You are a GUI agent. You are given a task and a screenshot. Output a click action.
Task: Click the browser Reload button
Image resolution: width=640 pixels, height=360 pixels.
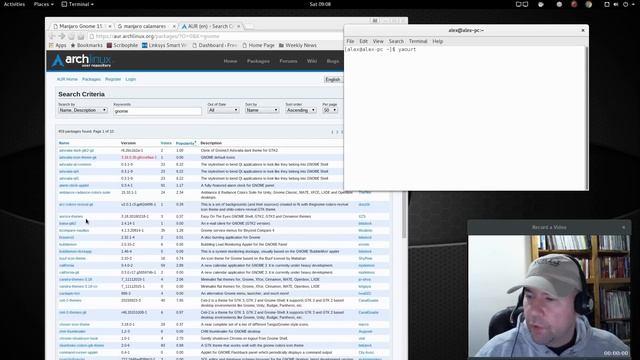[71, 36]
